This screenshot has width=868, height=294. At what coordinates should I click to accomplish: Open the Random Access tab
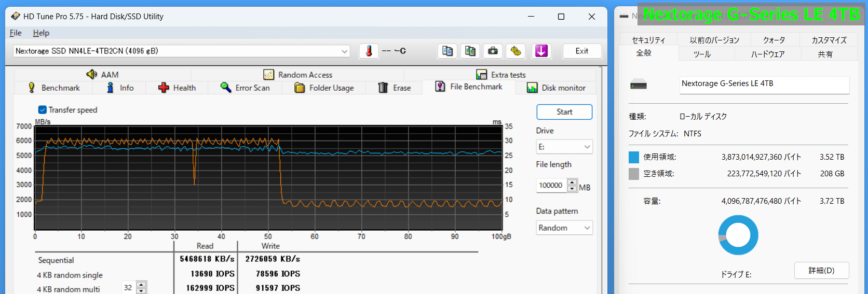[297, 74]
